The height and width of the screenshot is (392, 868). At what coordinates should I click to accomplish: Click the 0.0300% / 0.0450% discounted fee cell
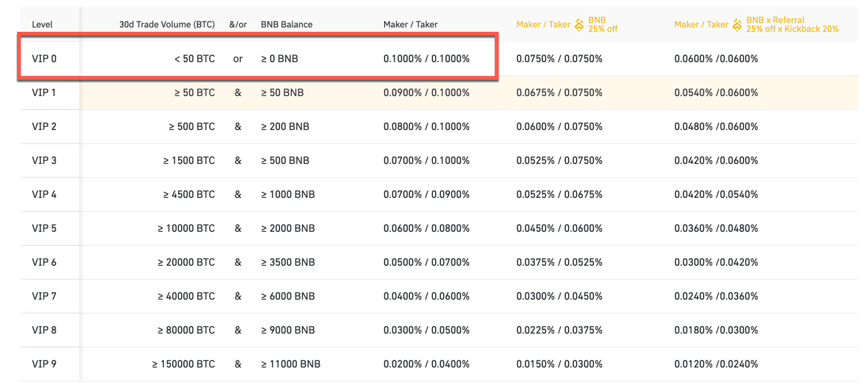point(559,296)
